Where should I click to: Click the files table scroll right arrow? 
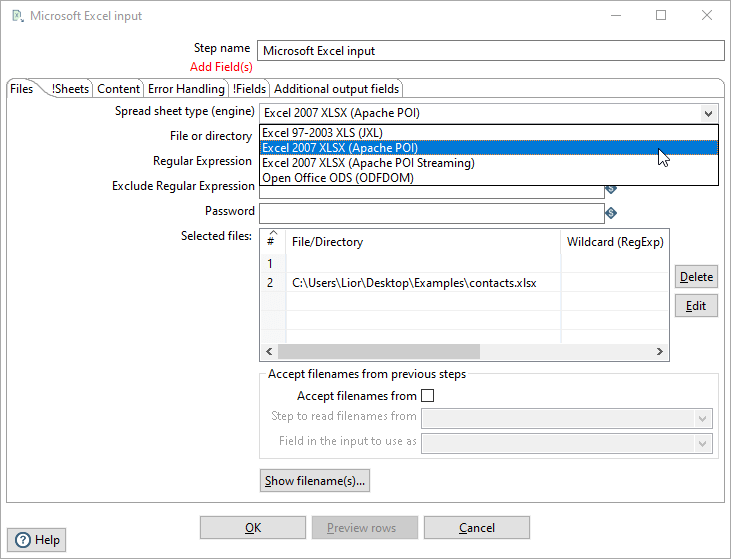coord(660,352)
